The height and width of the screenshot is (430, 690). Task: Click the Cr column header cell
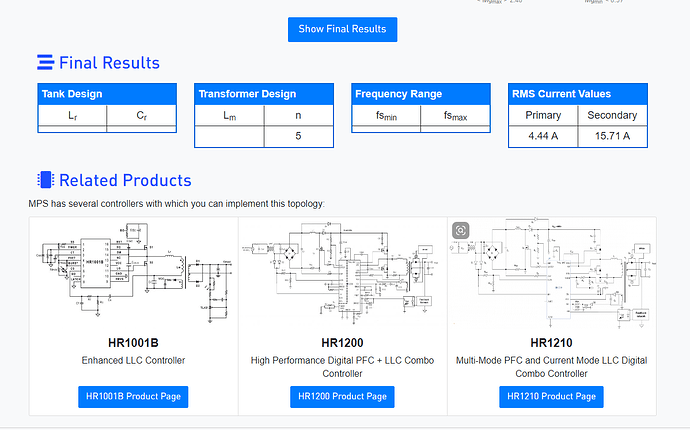(141, 115)
